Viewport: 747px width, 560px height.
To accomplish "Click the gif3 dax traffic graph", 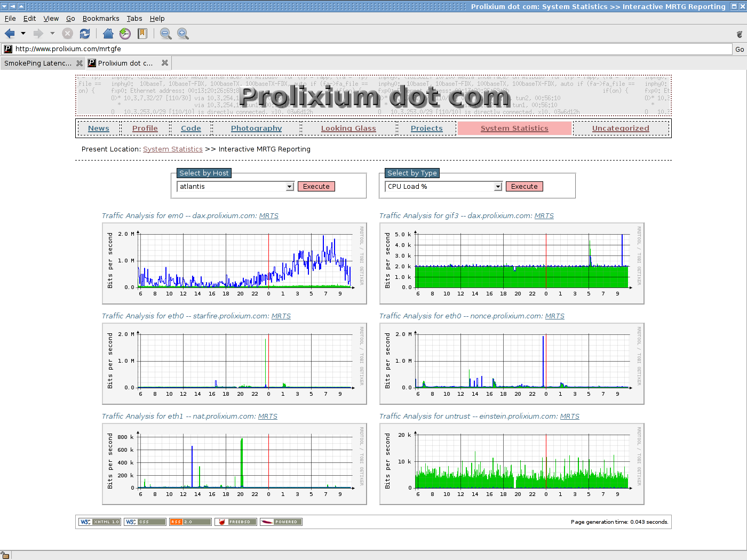I will point(512,263).
